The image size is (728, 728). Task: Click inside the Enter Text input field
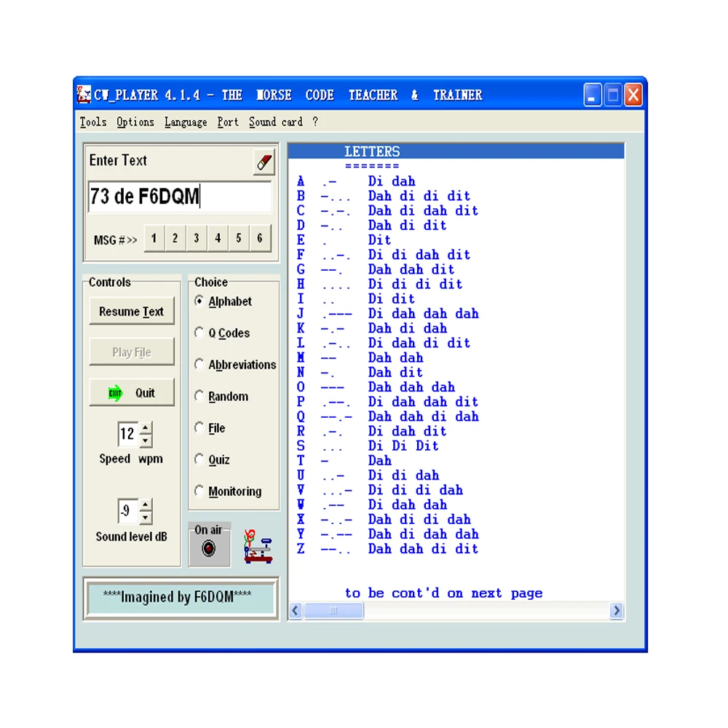click(x=181, y=196)
